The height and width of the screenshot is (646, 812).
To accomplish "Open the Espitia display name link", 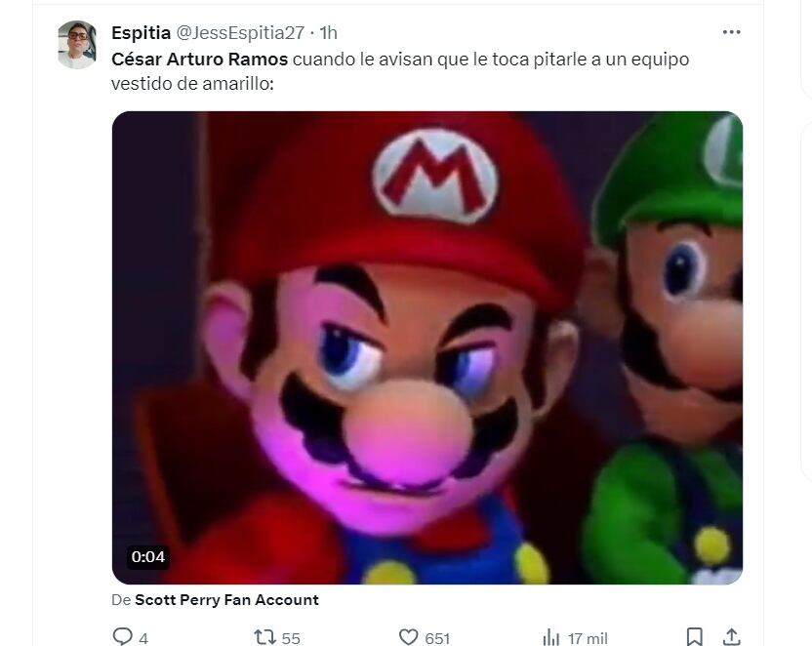I will coord(142,34).
